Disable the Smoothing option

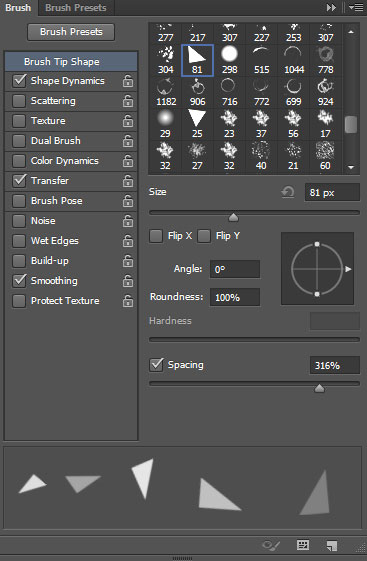point(19,281)
